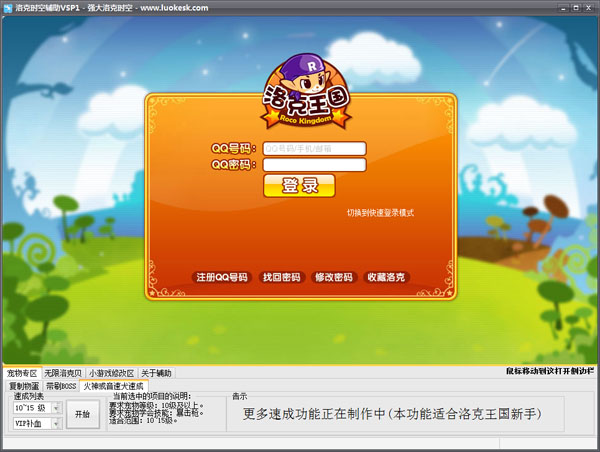Click the 更多速成功能正在制作中 notice text
The width and height of the screenshot is (600, 452).
pos(392,414)
